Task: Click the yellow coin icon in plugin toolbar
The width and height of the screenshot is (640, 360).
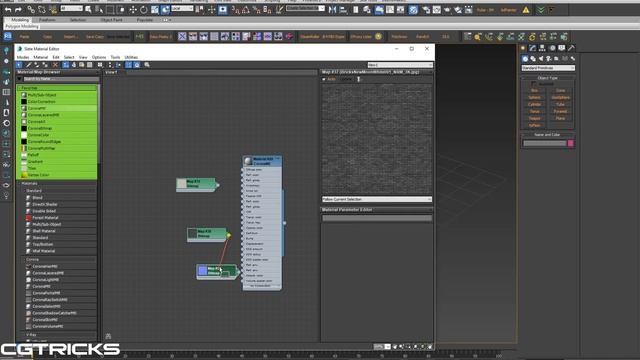Action: tap(378, 37)
